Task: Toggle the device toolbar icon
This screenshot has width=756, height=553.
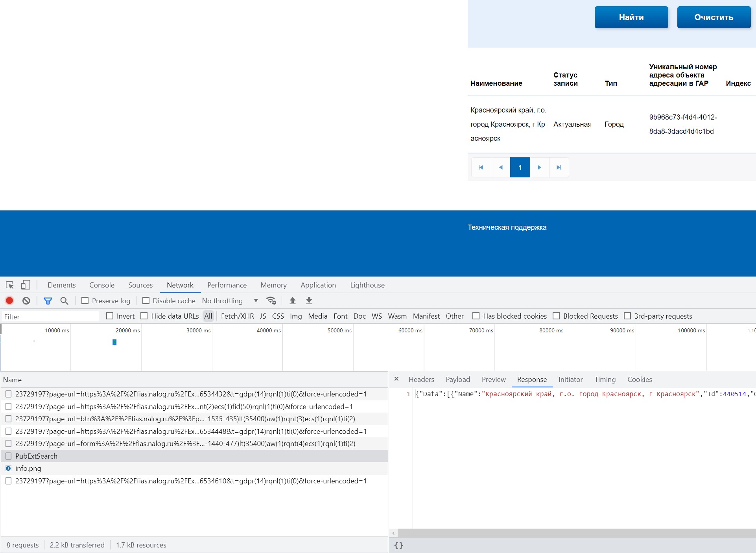Action: tap(26, 285)
